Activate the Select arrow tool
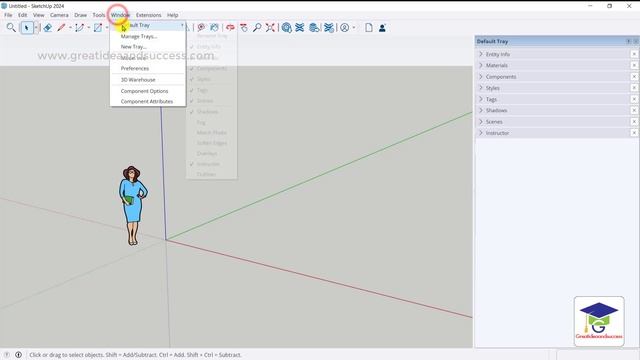Screen dimensions: 640x360 (27, 28)
